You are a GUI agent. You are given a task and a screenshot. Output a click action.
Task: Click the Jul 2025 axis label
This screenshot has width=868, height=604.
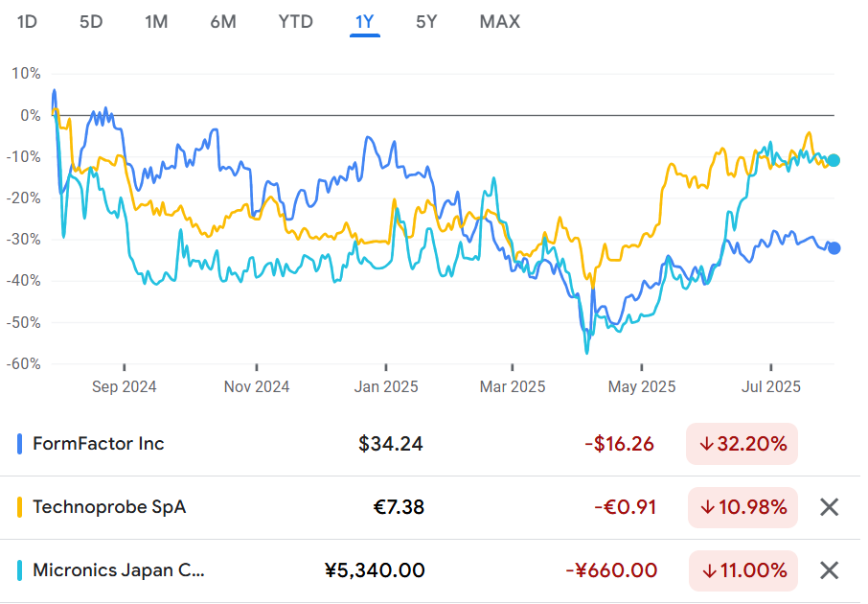[x=771, y=386]
